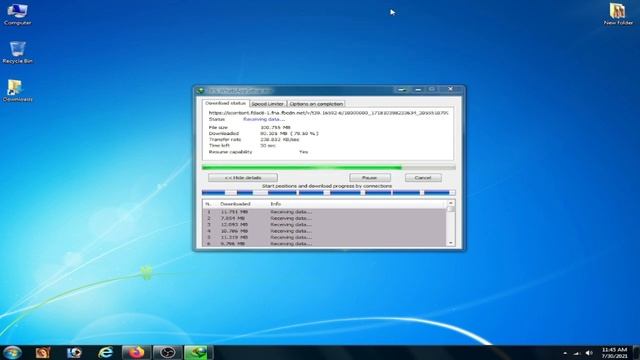Select connection row 1 in list
The height and width of the screenshot is (360, 640).
(x=324, y=212)
